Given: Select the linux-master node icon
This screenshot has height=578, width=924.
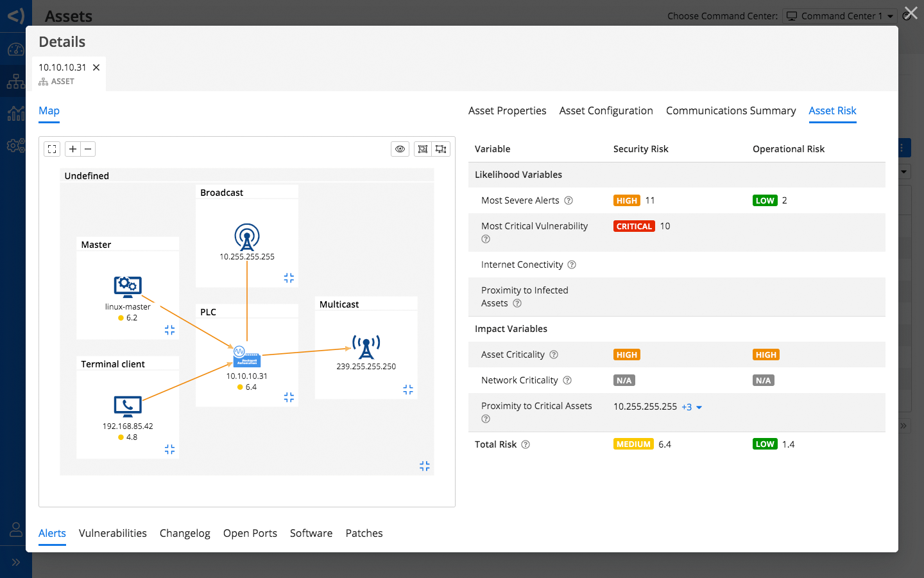Looking at the screenshot, I should click(128, 286).
